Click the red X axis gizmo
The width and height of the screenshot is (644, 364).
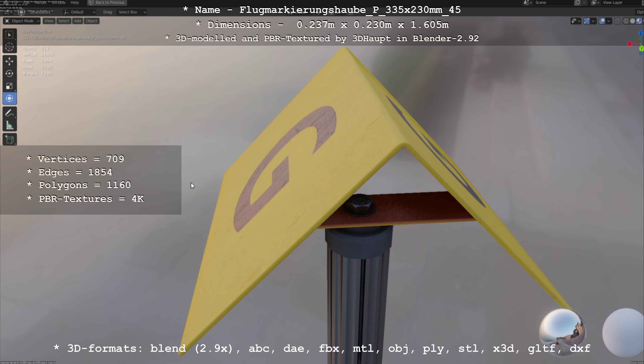tap(630, 44)
